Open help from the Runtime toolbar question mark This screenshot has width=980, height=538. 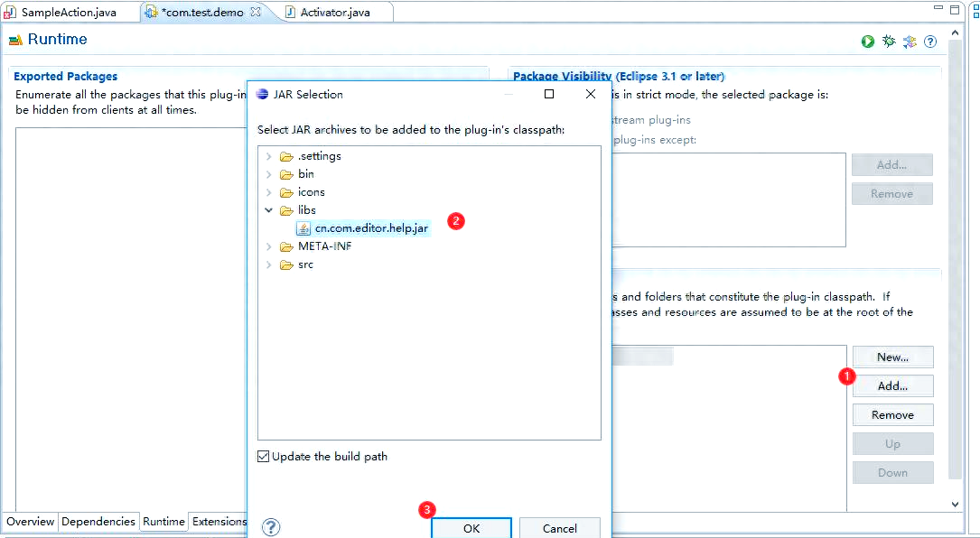930,42
